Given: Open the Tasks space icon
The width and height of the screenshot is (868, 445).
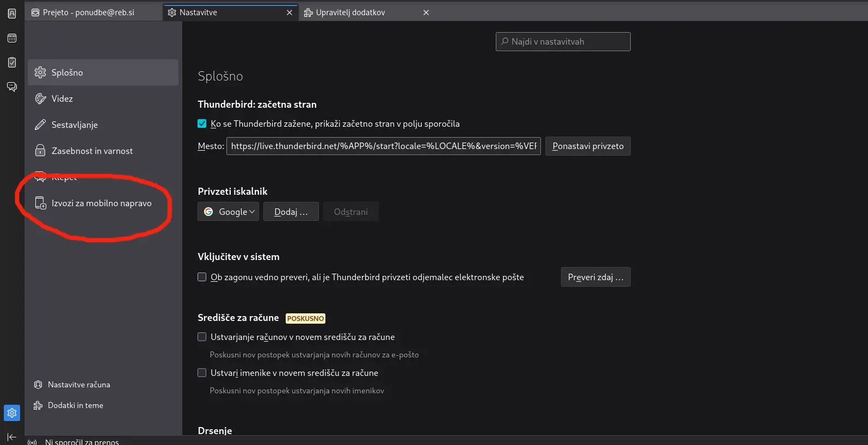Looking at the screenshot, I should (x=12, y=63).
